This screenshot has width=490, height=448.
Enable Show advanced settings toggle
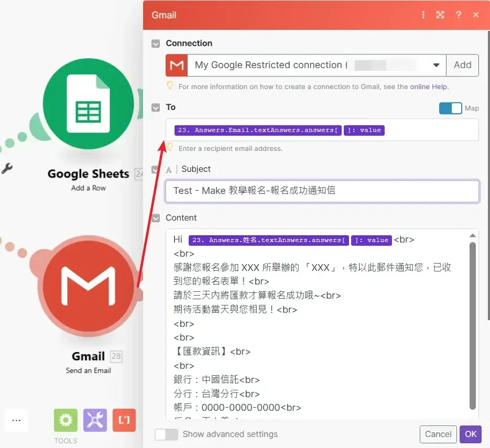(x=166, y=434)
